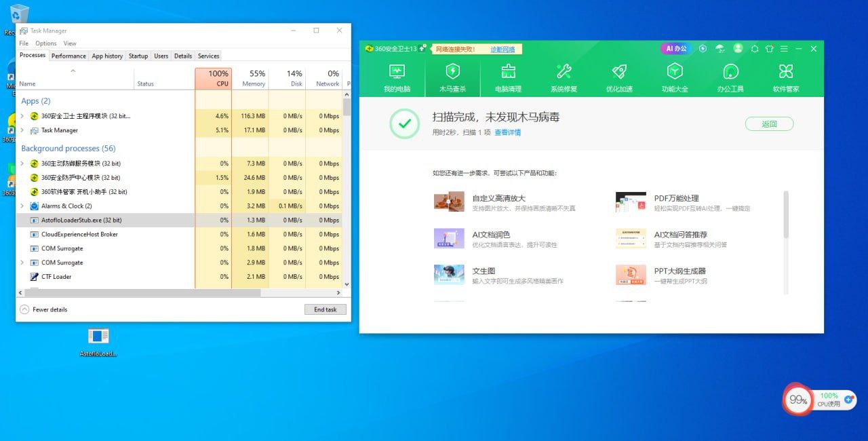Open AstofloLoad desktop file icon
The height and width of the screenshot is (441, 868).
(x=98, y=343)
